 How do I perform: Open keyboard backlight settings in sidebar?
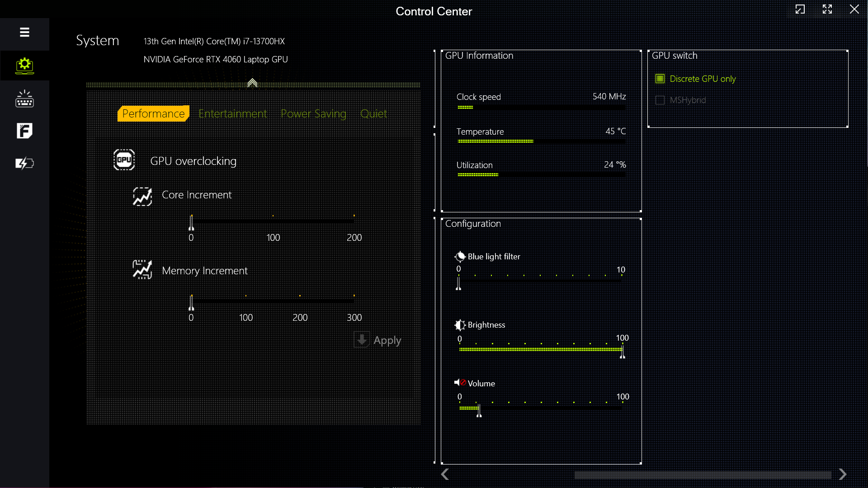click(x=24, y=99)
